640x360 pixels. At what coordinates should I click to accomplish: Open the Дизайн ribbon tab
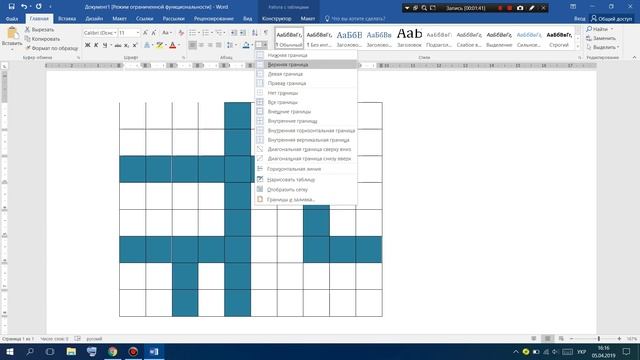coord(94,19)
